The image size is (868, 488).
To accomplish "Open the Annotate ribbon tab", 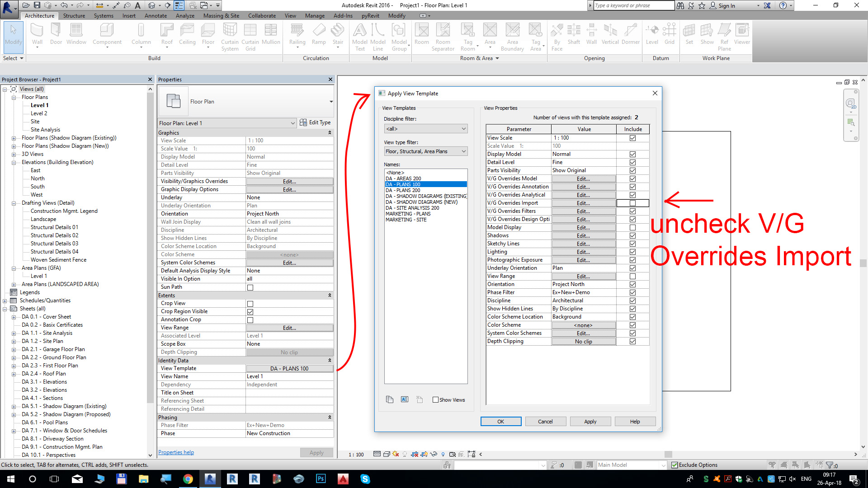I will tap(156, 16).
